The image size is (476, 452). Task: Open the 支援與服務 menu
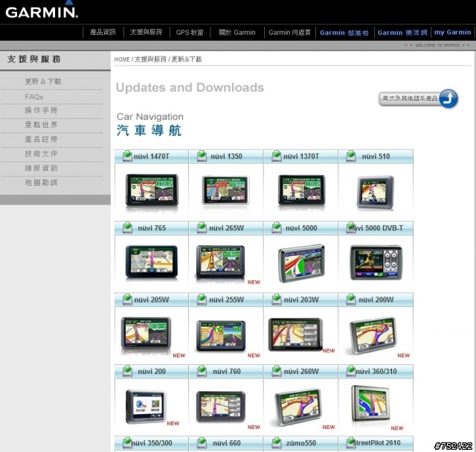coord(146,32)
